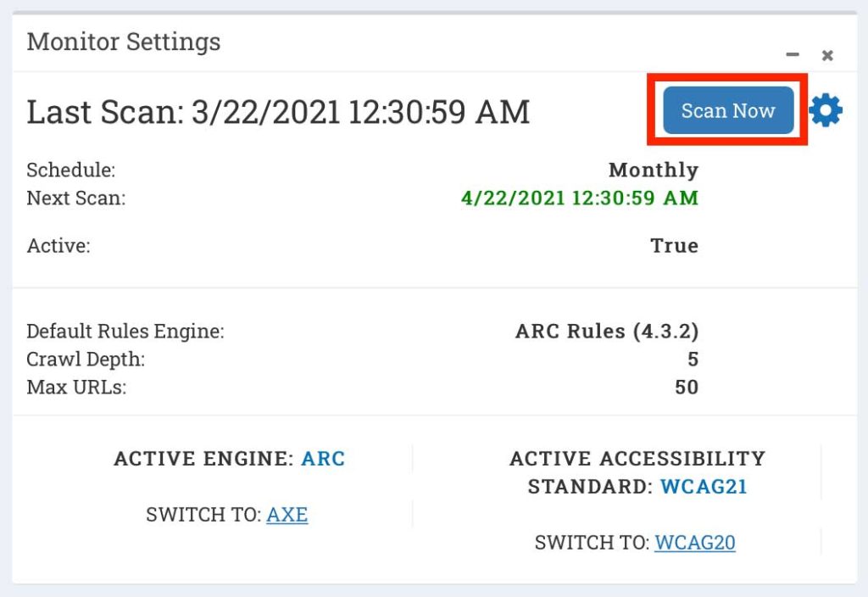Click the Crawl Depth value 5

pyautogui.click(x=693, y=360)
